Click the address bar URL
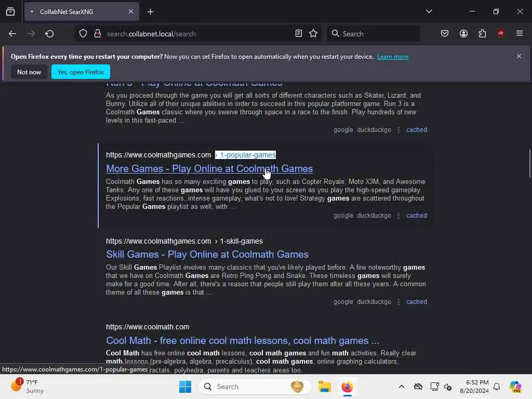This screenshot has height=399, width=532. click(x=151, y=34)
